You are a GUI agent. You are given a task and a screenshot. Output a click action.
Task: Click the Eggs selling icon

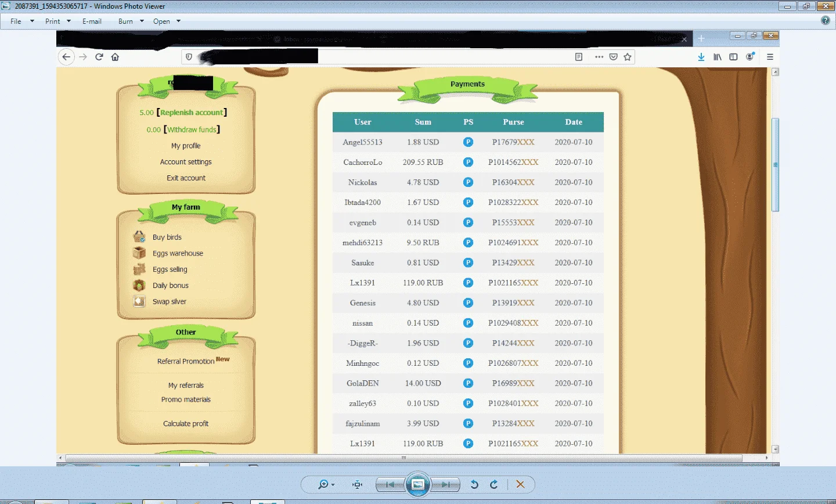pos(139,269)
